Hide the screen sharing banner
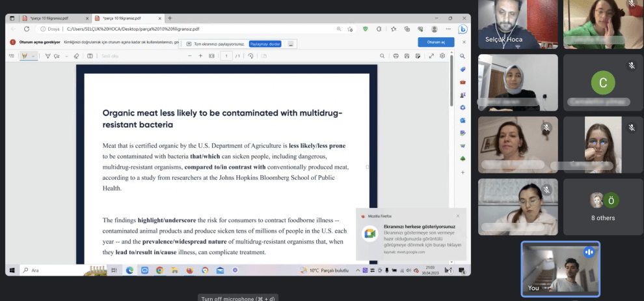Image resolution: width=644 pixels, height=301 pixels. 290,44
